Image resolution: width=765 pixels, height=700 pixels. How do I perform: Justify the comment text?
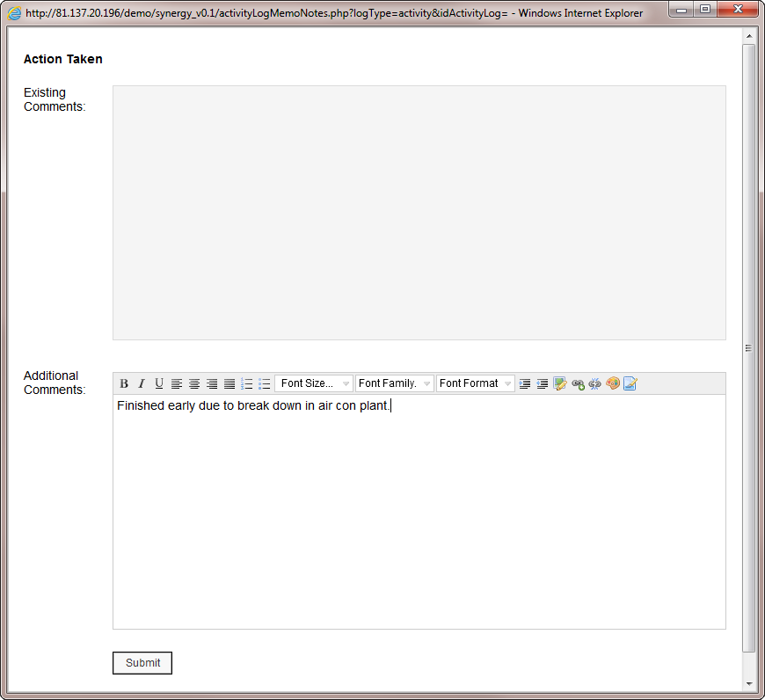(x=229, y=383)
